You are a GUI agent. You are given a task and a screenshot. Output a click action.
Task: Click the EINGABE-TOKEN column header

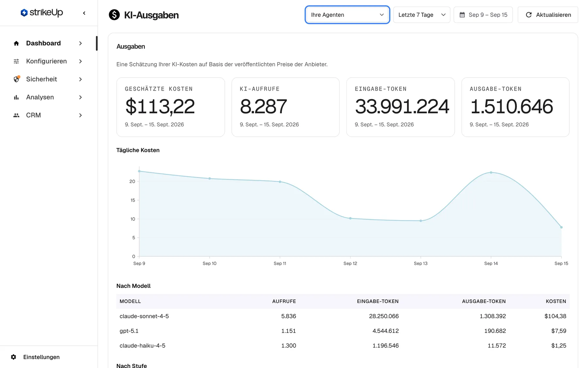click(378, 301)
